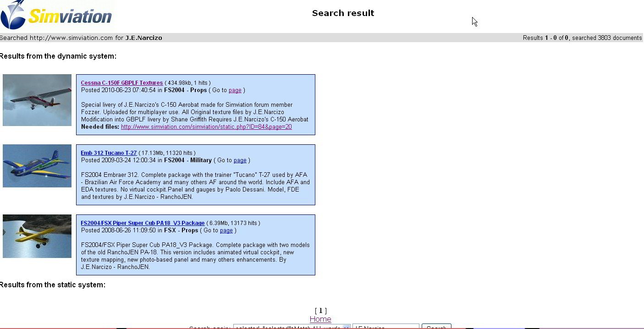Open FS2004/FSX Piper Super Cub PA18_V3 Package link
Viewport: 644px width, 329px height.
point(143,223)
